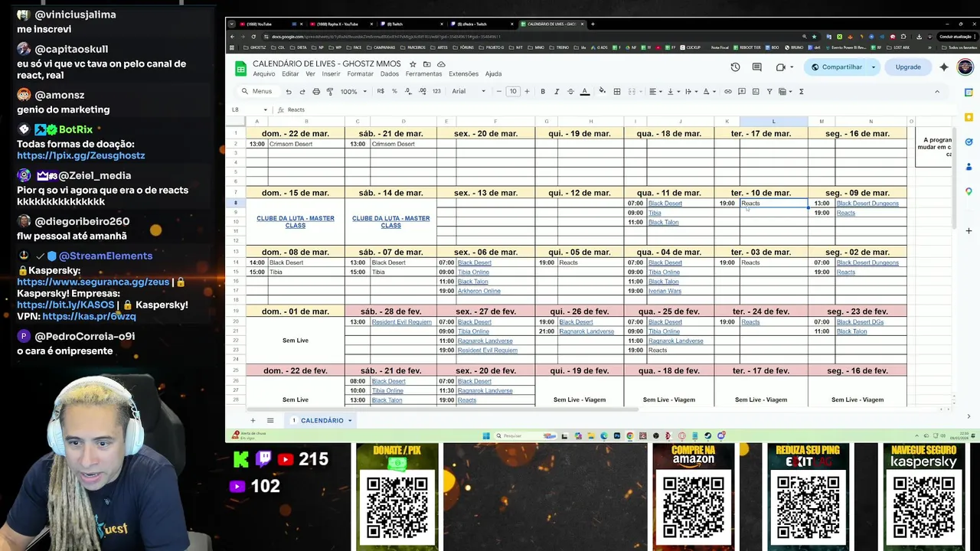Click the functions sigma icon
This screenshot has height=551, width=980.
[x=802, y=91]
